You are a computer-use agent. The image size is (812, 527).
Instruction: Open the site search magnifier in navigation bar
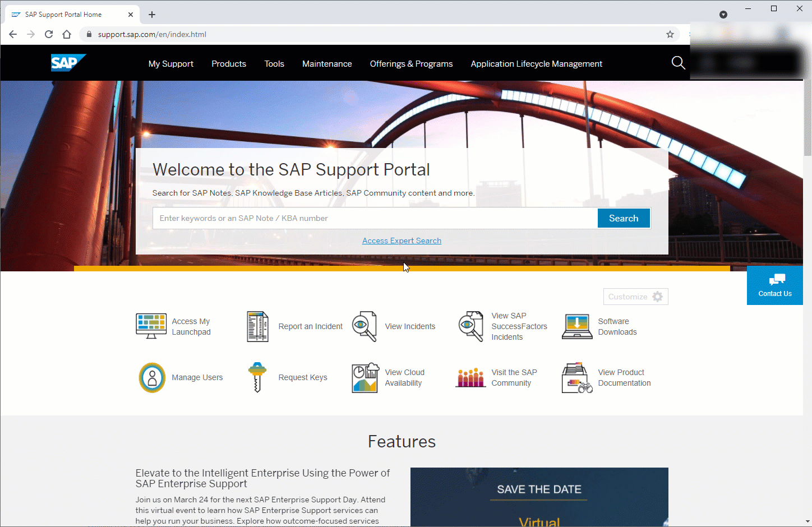coord(678,63)
